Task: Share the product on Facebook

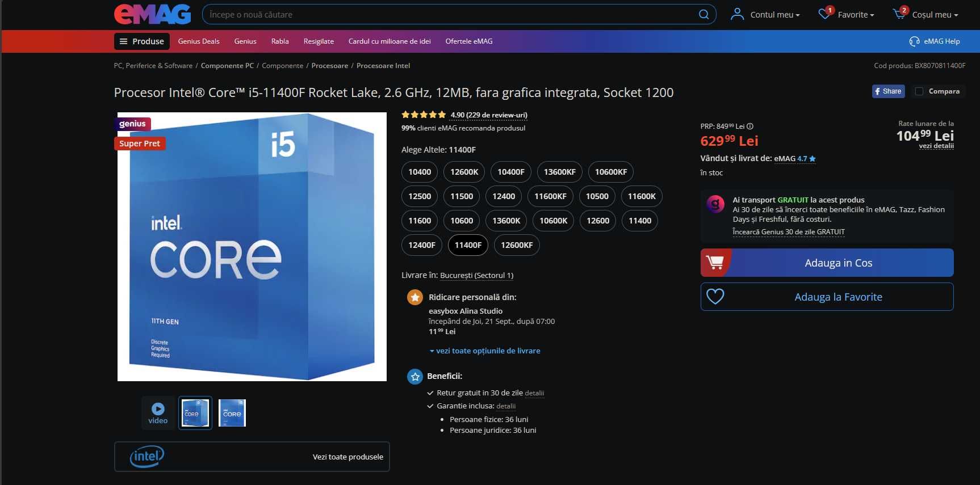Action: (x=889, y=91)
